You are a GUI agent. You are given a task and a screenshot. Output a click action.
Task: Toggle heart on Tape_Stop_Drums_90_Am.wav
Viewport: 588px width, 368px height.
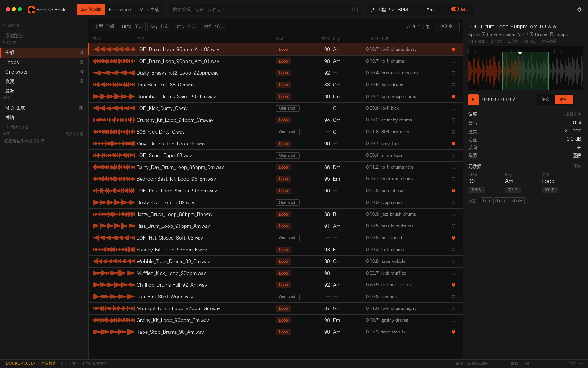(453, 332)
